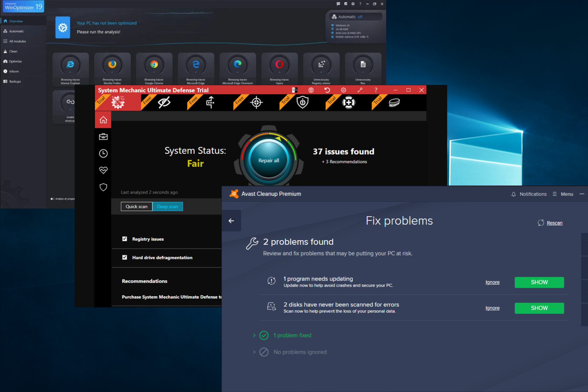588x392 pixels.
Task: Open the clock history sidebar icon
Action: pos(103,153)
